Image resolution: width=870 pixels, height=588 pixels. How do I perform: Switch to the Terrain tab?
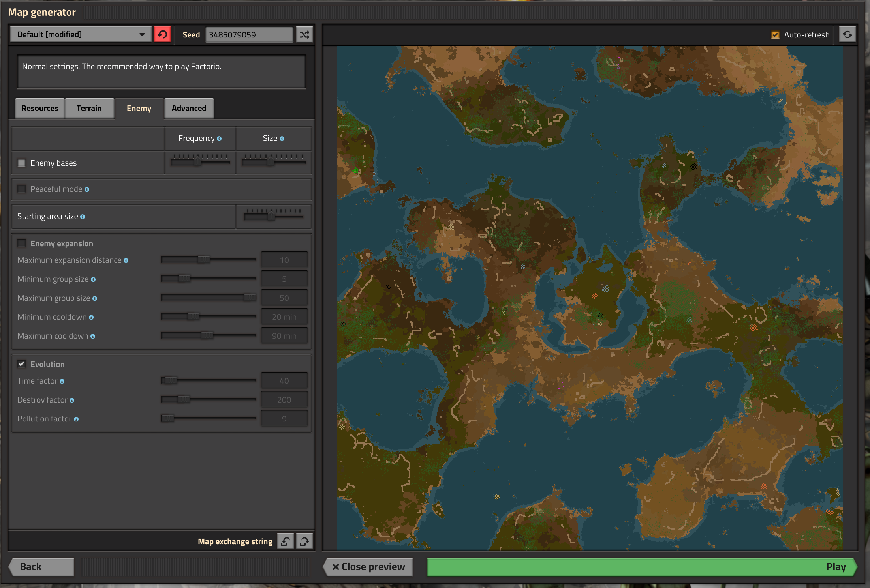pyautogui.click(x=89, y=108)
